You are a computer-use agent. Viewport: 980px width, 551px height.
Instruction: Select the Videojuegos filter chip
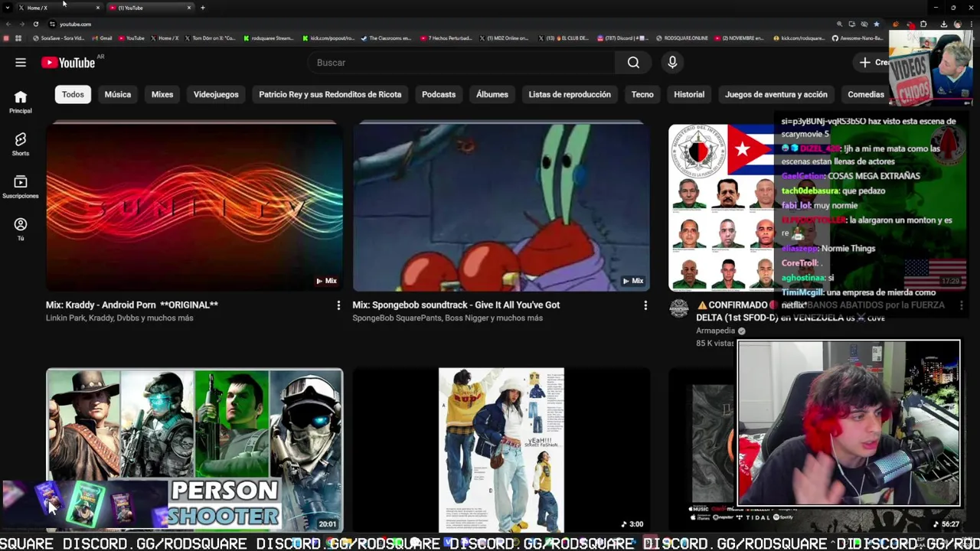pos(216,94)
